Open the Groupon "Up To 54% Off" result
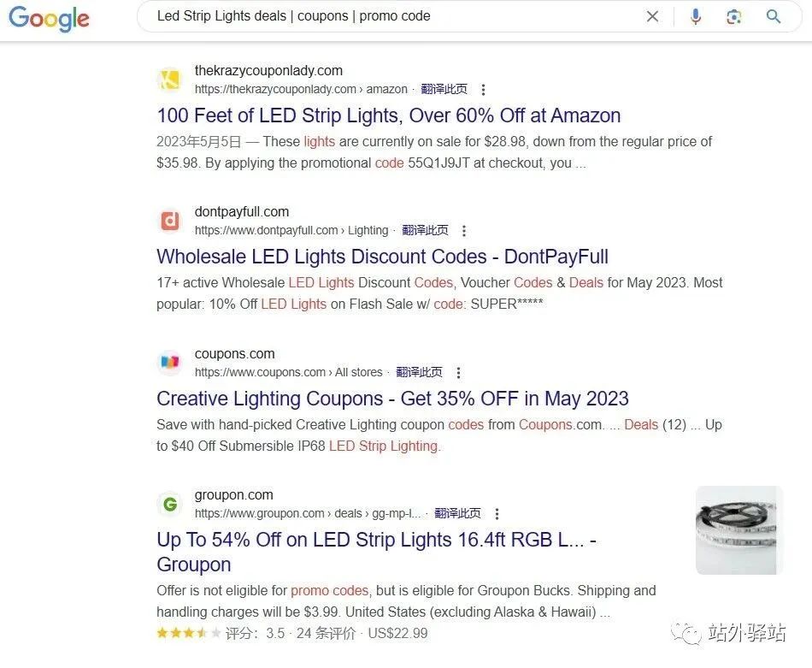Image resolution: width=812 pixels, height=668 pixels. tap(376, 541)
